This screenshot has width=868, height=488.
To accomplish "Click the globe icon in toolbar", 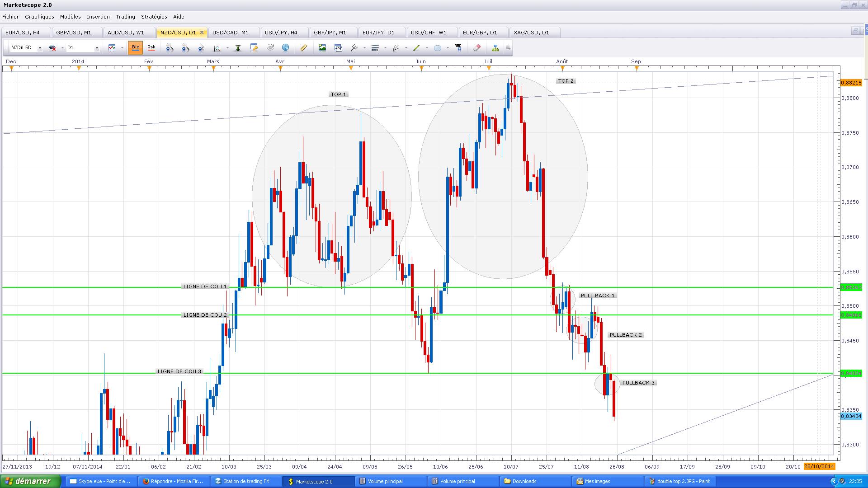I will (x=285, y=48).
